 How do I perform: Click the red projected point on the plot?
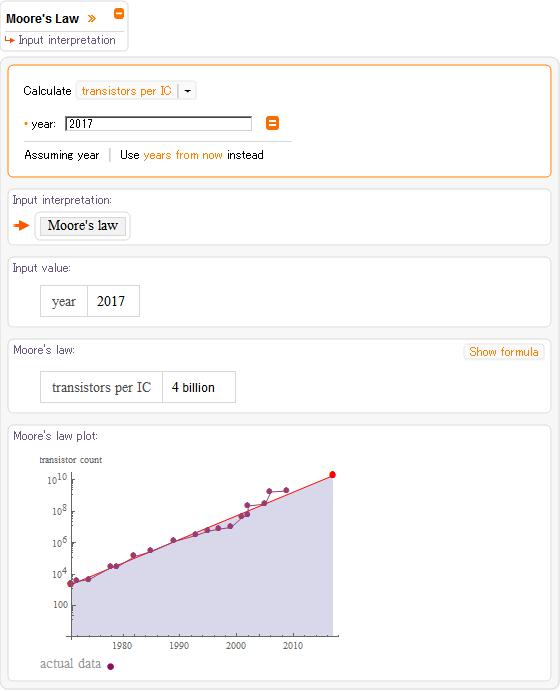tap(332, 475)
